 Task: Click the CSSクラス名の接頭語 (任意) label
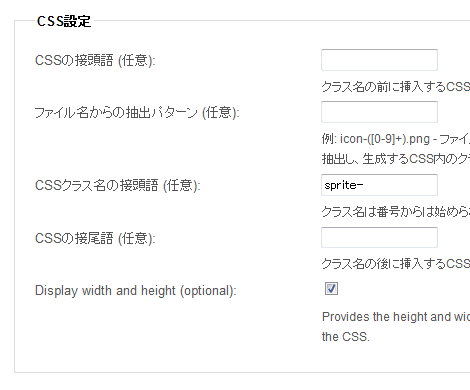click(118, 185)
